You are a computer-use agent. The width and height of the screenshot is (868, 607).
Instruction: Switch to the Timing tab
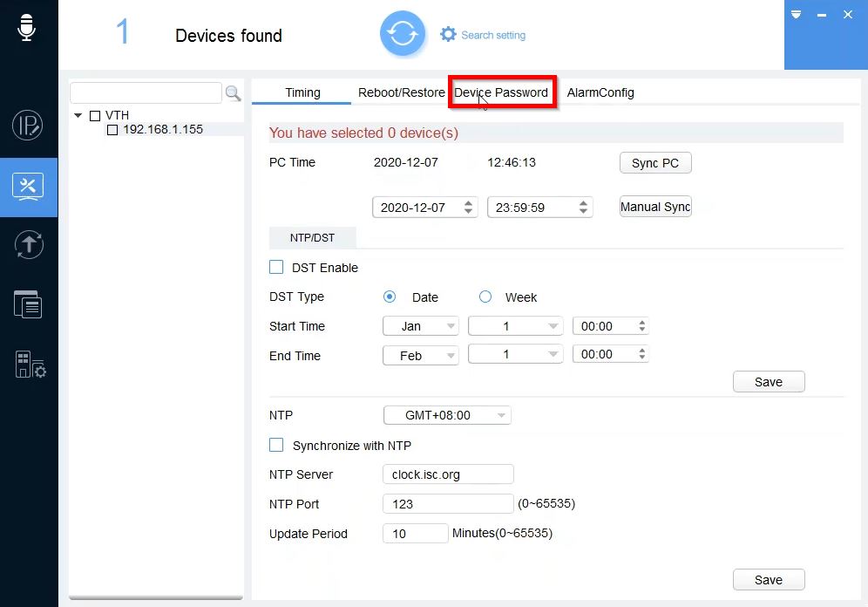point(302,92)
